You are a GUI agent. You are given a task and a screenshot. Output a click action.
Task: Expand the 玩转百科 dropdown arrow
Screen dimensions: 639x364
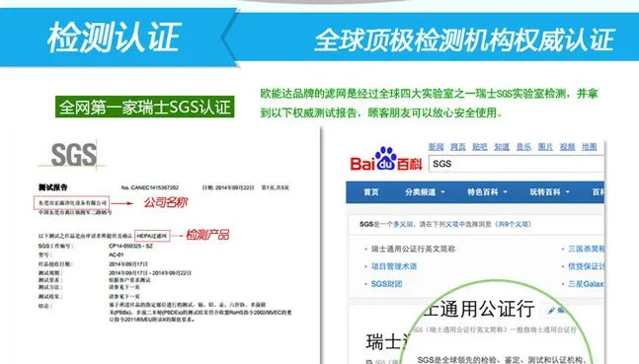point(567,192)
